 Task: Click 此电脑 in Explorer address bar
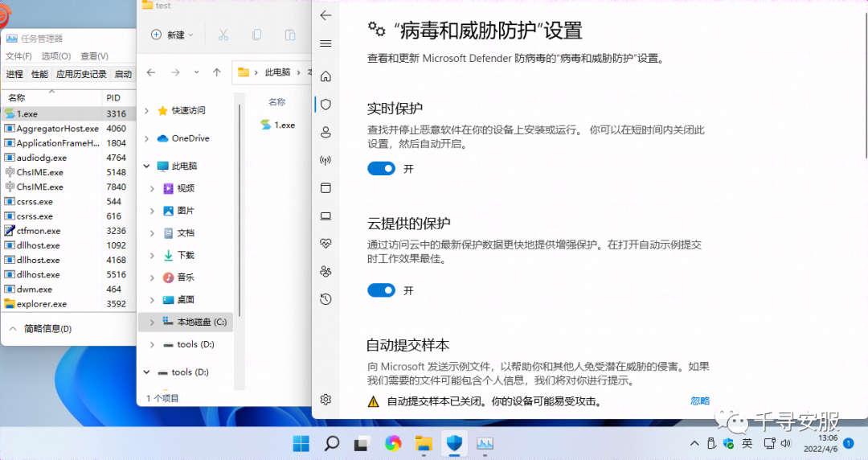pyautogui.click(x=277, y=72)
